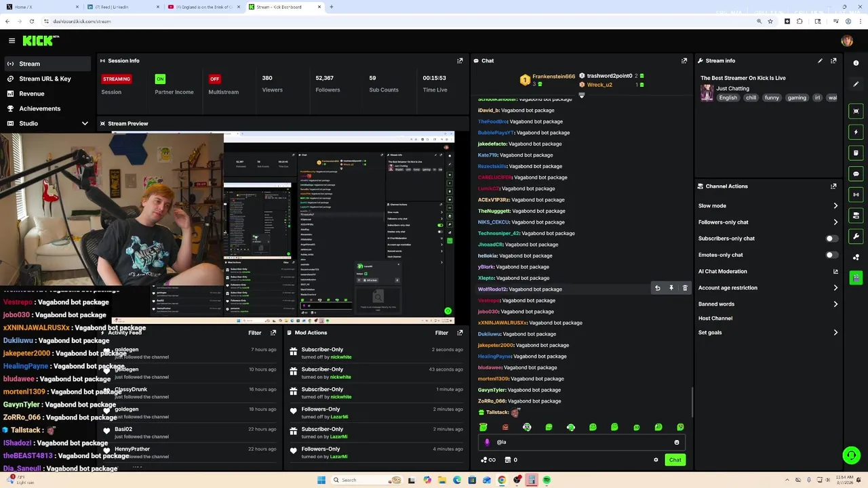868x488 pixels.
Task: Open Stream URL & Key page
Action: (x=45, y=79)
